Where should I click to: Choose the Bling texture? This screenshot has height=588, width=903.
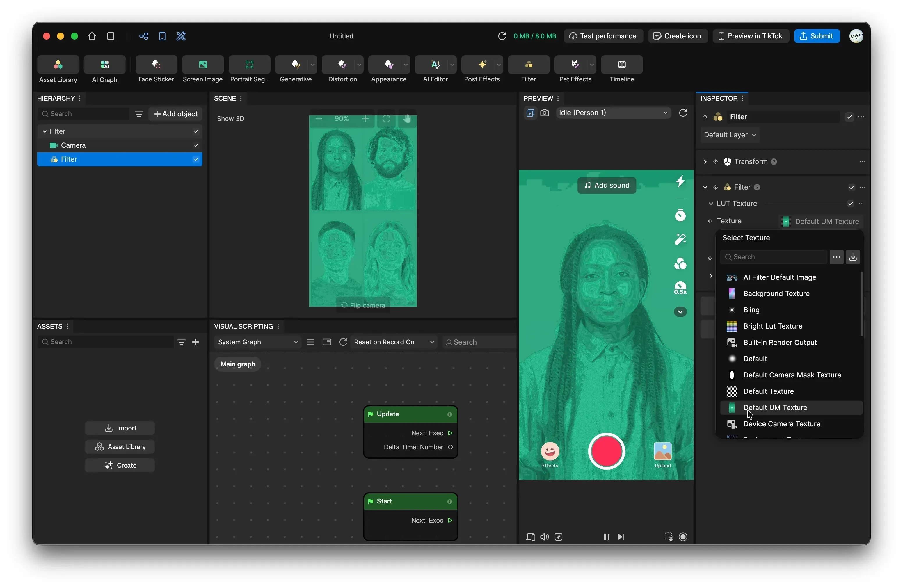(792, 310)
